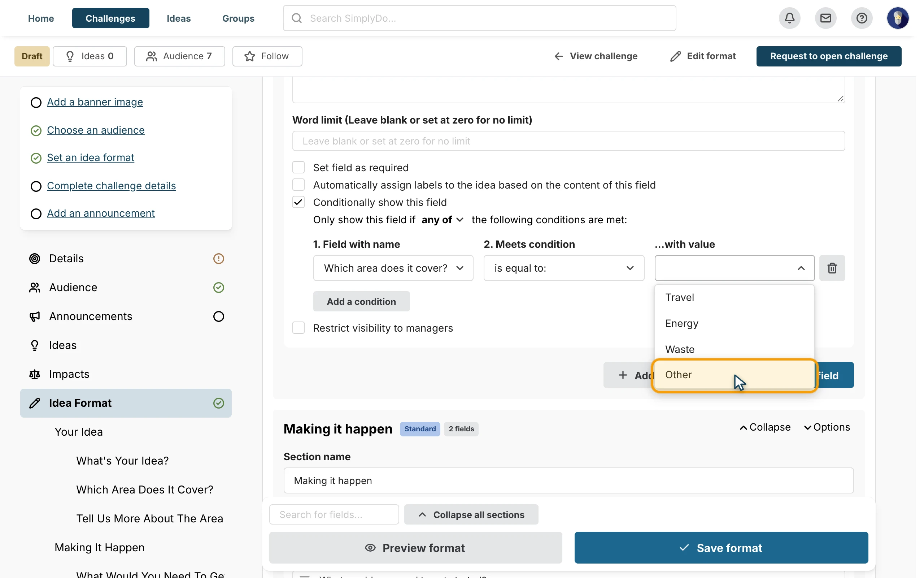Screen dimensions: 924x578
Task: Click the Impacts scales icon in sidebar
Action: 35,374
